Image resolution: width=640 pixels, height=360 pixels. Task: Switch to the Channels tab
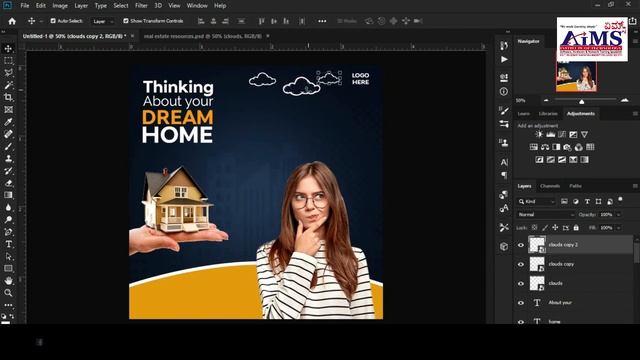click(x=550, y=186)
